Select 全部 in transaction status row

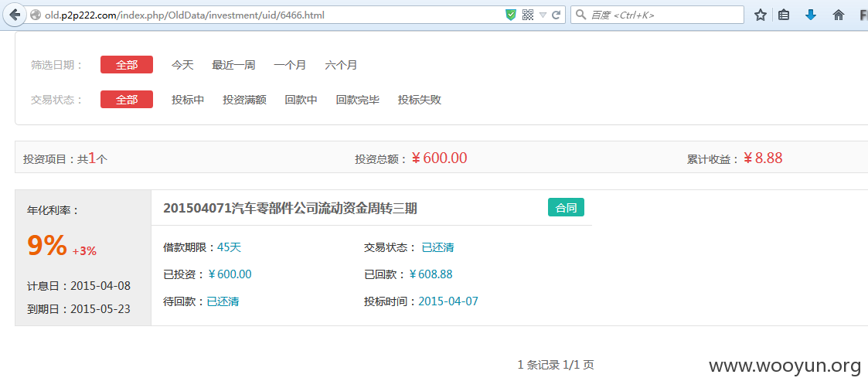coord(126,100)
